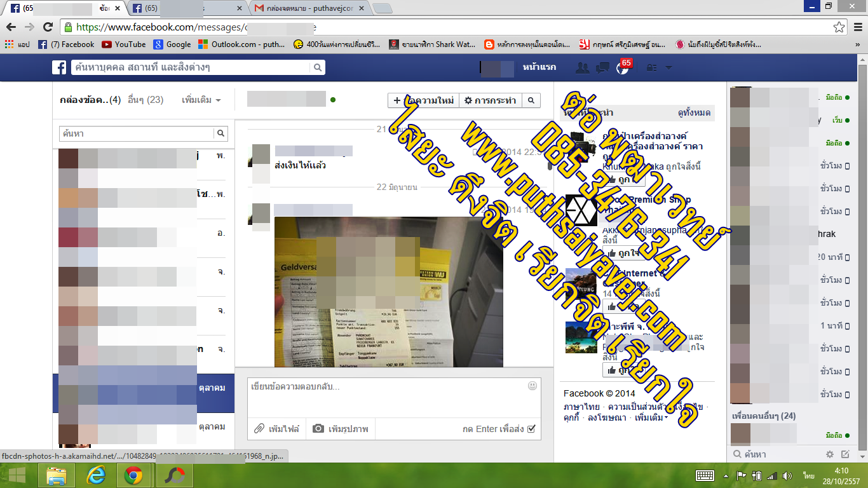Open the (7) Facebook bookmark
This screenshot has width=868, height=488.
click(x=66, y=44)
